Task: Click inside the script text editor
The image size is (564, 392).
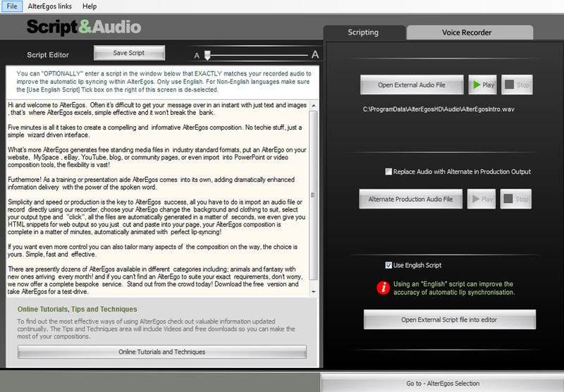Action: tap(158, 198)
